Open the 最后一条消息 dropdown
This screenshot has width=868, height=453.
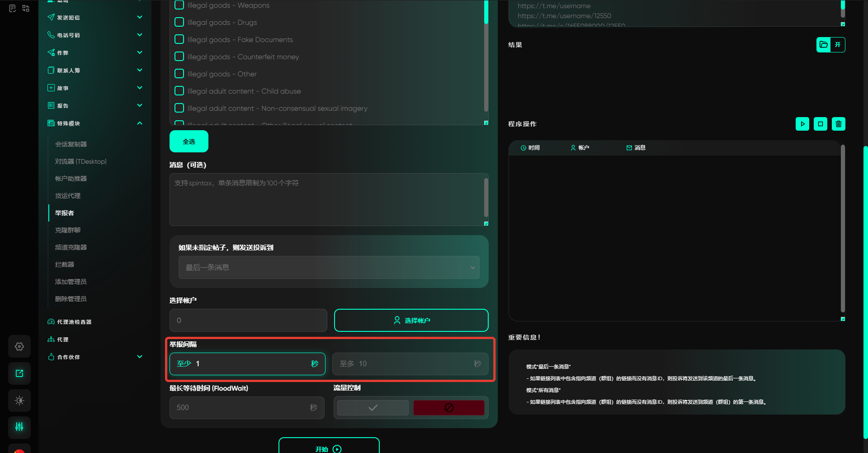click(x=329, y=268)
